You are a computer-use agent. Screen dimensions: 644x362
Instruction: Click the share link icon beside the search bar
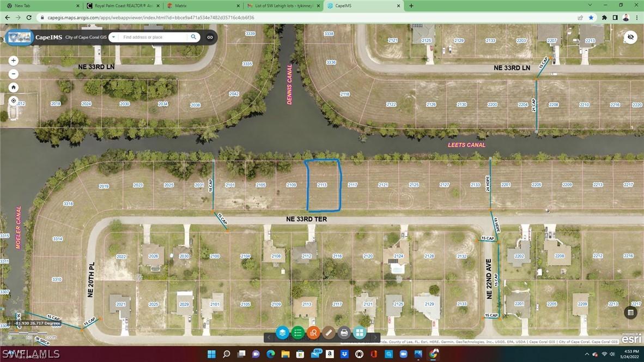210,37
